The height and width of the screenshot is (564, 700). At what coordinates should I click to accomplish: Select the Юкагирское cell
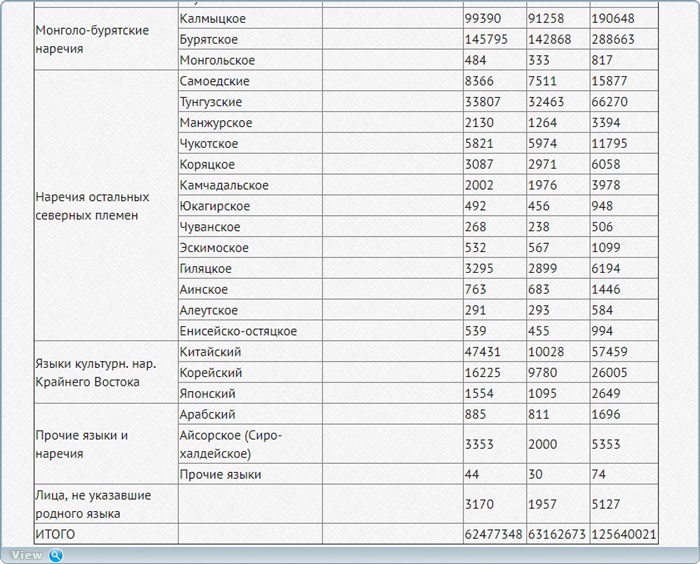pyautogui.click(x=250, y=206)
